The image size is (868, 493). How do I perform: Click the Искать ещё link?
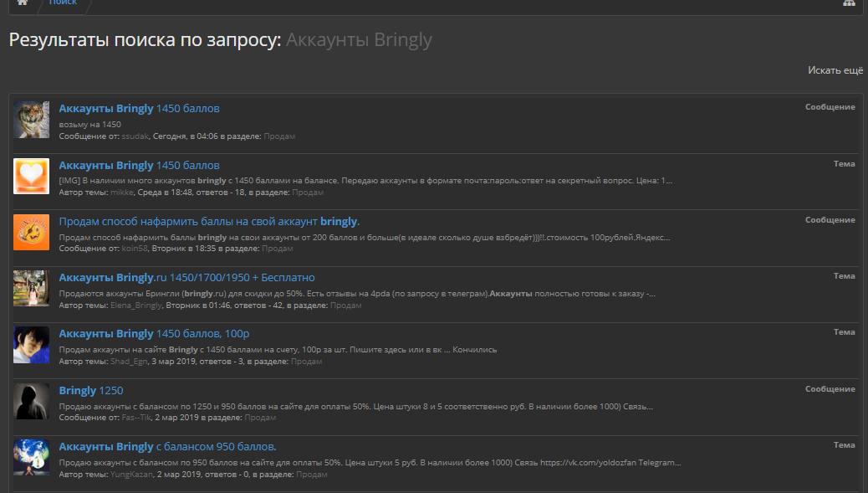[x=835, y=70]
